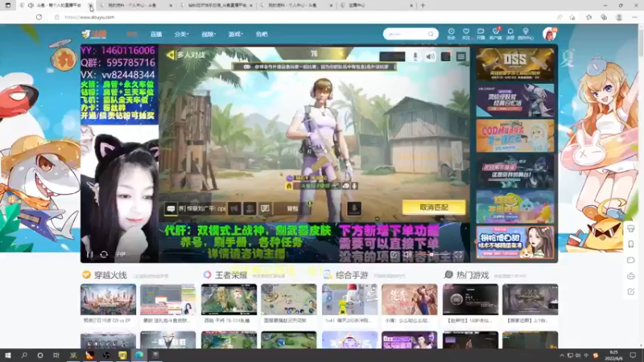Viewport: 644px width, 362px height.
Task: Close the active Douyu browser tab
Action: tap(90, 6)
